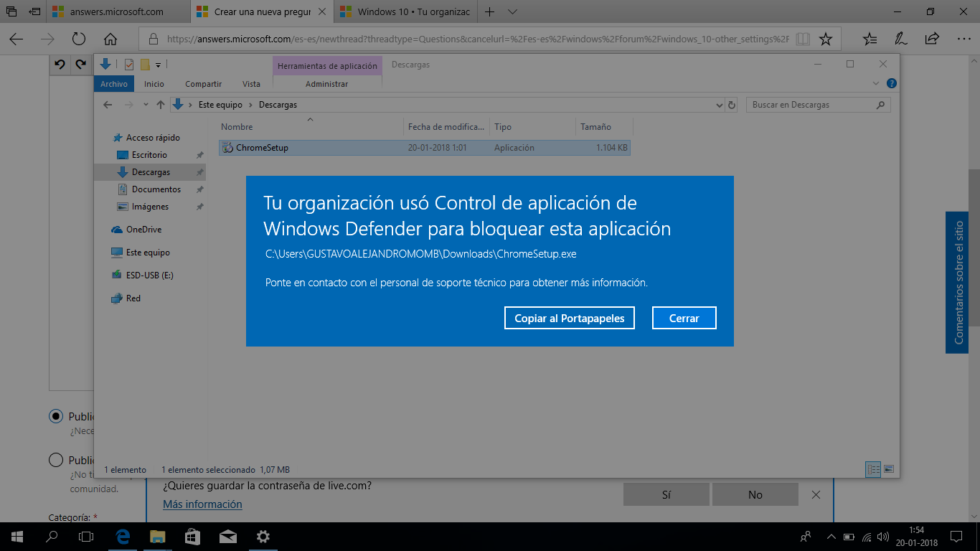Image resolution: width=980 pixels, height=551 pixels.
Task: Show Edge tab previews chevron
Action: pyautogui.click(x=512, y=11)
